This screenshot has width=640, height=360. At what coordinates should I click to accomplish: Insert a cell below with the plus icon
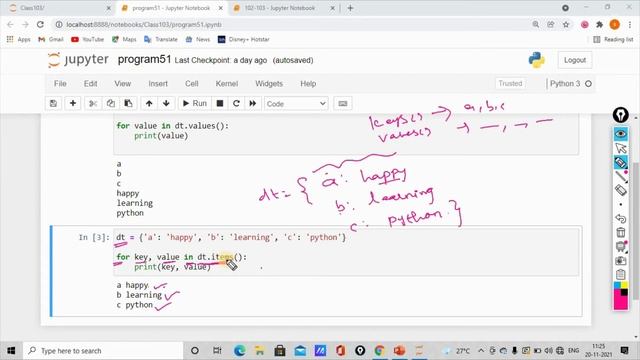[x=73, y=104]
